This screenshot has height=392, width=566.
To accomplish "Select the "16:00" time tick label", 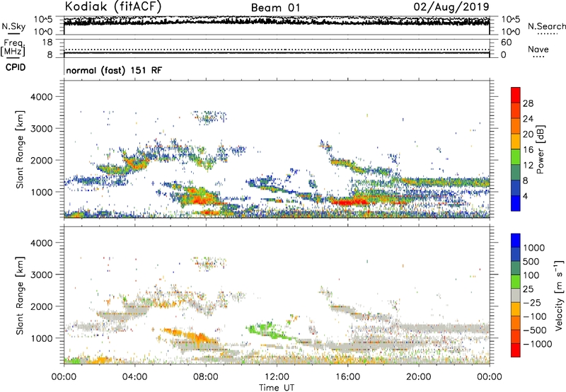I will pos(347,377).
